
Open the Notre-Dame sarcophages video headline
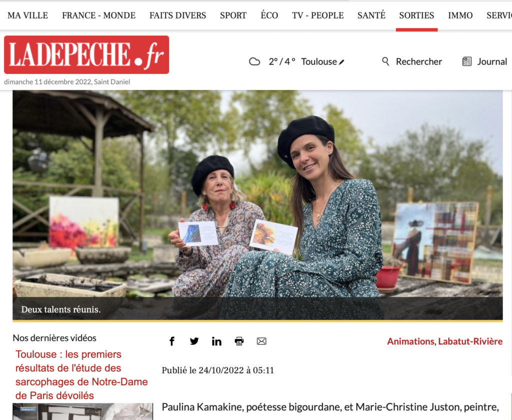click(81, 375)
